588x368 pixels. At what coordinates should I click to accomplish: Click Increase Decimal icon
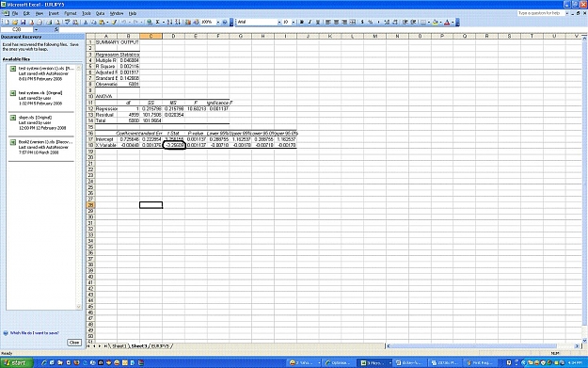pos(387,23)
